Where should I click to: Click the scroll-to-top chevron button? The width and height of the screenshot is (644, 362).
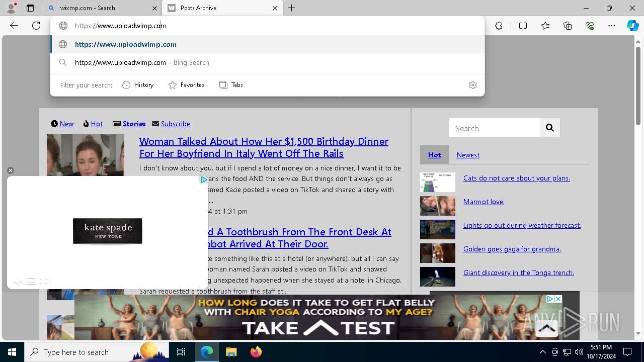pos(546,329)
